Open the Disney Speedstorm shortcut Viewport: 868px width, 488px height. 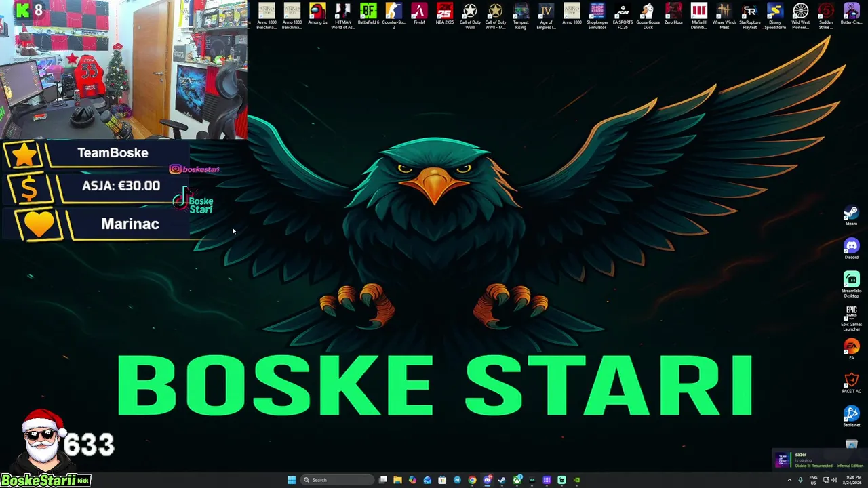pos(775,16)
